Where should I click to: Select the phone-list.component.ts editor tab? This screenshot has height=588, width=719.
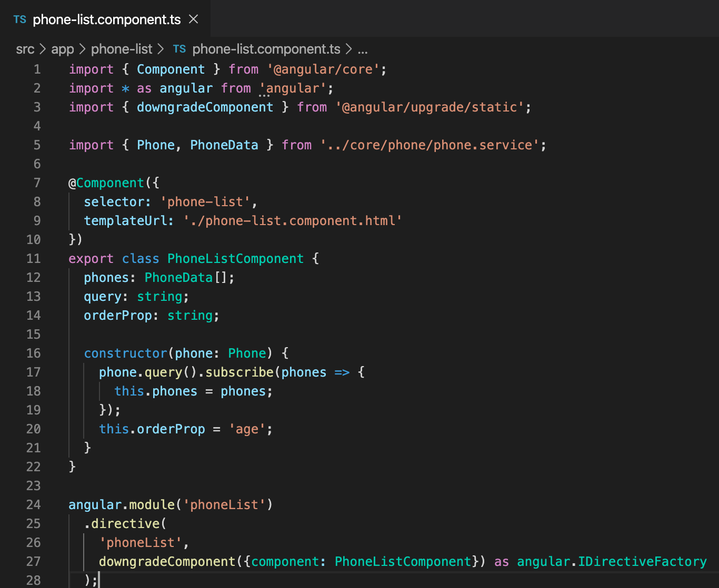point(105,19)
